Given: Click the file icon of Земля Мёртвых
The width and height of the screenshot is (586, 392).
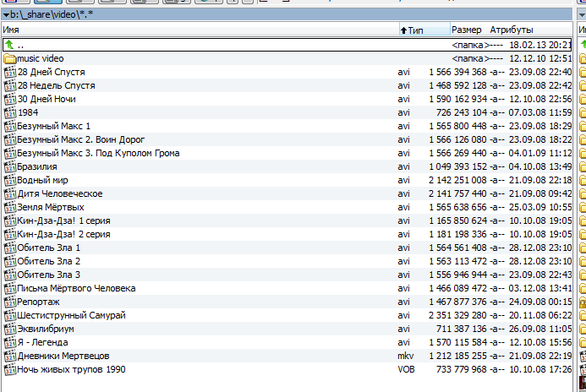Looking at the screenshot, I should 10,207.
